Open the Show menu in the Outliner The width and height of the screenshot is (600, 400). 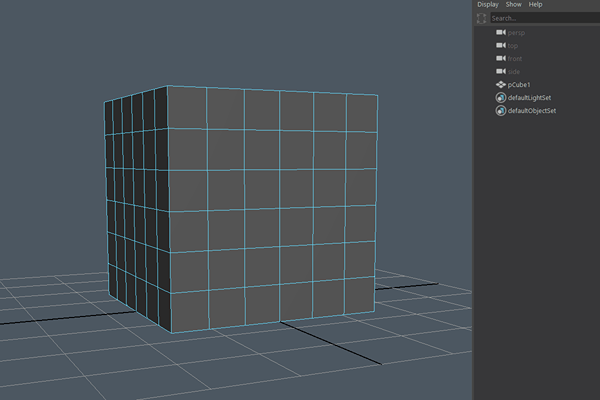tap(513, 5)
